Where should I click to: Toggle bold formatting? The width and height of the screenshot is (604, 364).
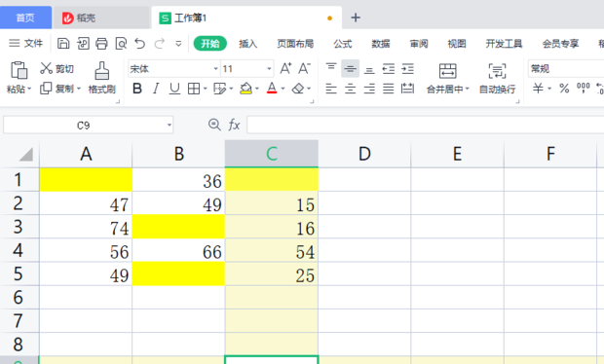(x=137, y=89)
